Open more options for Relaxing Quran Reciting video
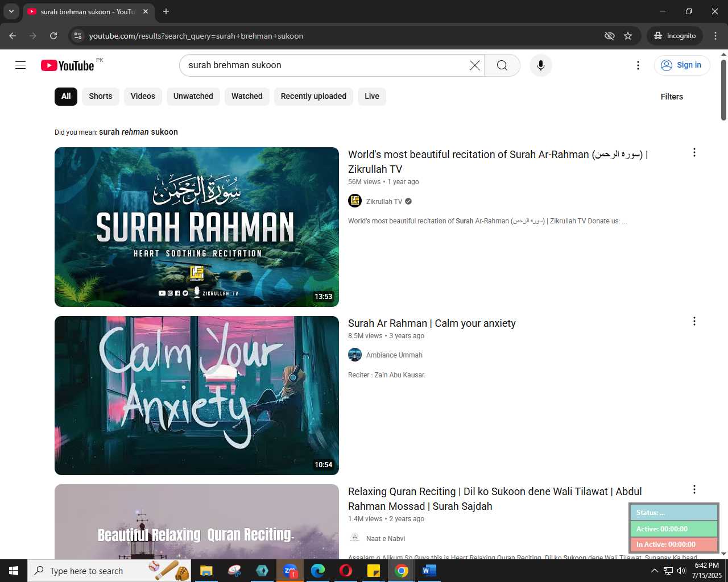Image resolution: width=728 pixels, height=582 pixels. (694, 489)
